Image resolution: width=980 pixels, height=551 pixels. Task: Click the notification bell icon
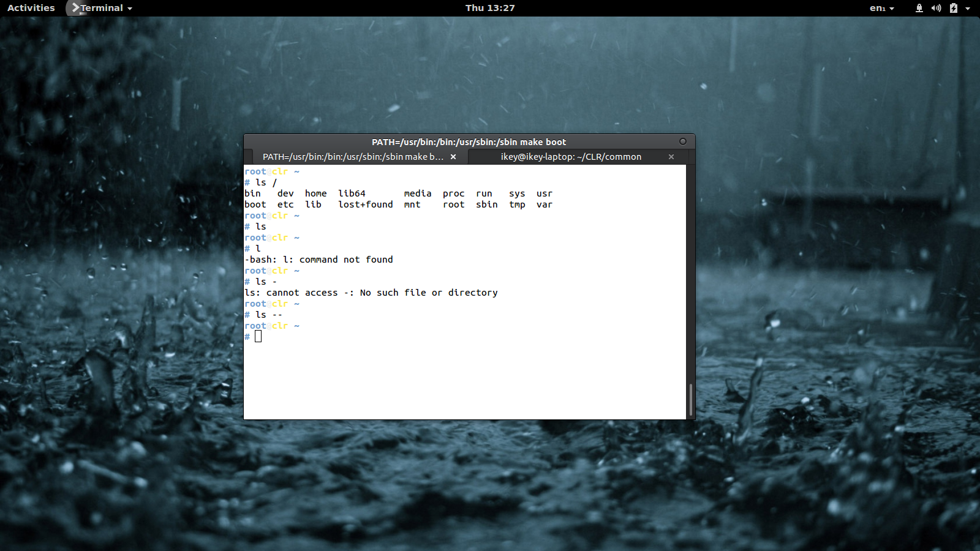(919, 8)
